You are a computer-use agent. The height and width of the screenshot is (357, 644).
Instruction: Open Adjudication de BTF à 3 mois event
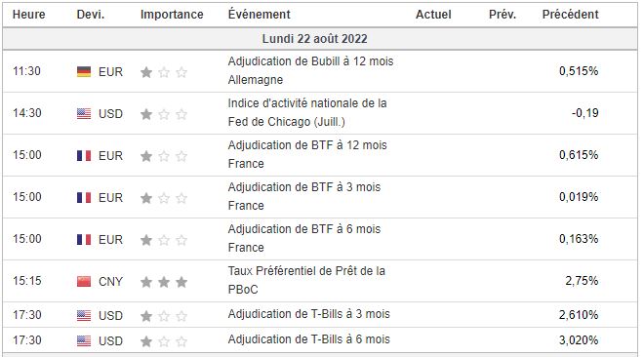coord(304,196)
